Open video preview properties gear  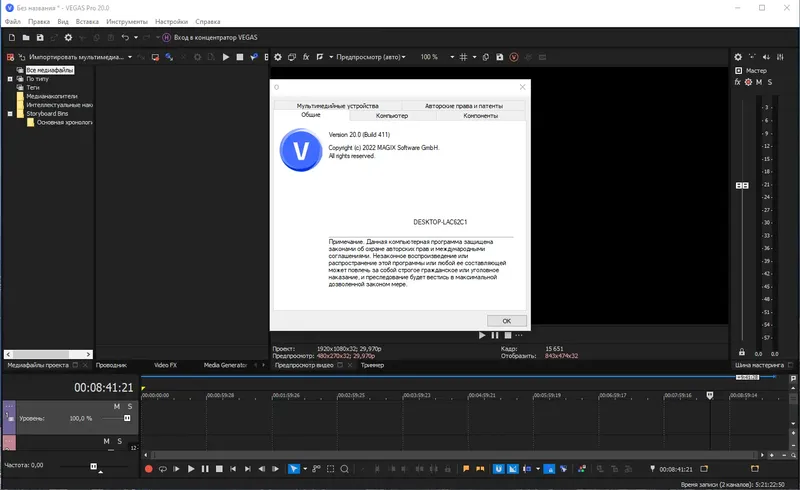(x=278, y=57)
